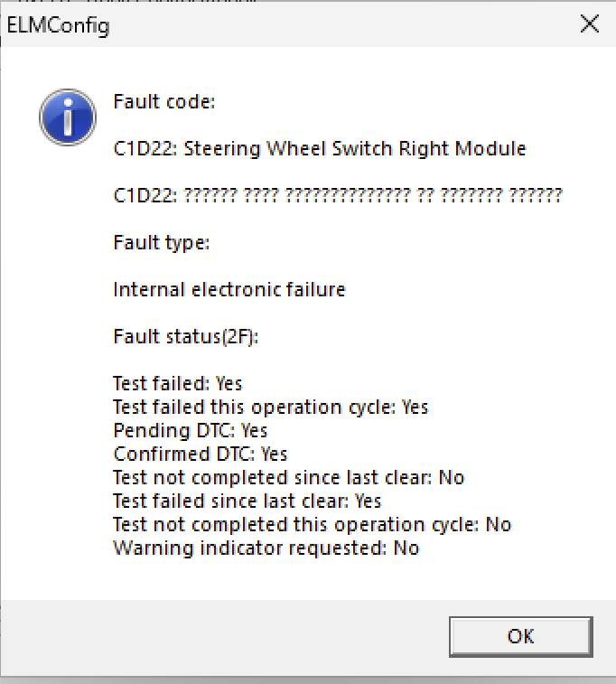This screenshot has width=616, height=684.
Task: Select the Steering Wheel Switch Right Module line
Action: (320, 148)
